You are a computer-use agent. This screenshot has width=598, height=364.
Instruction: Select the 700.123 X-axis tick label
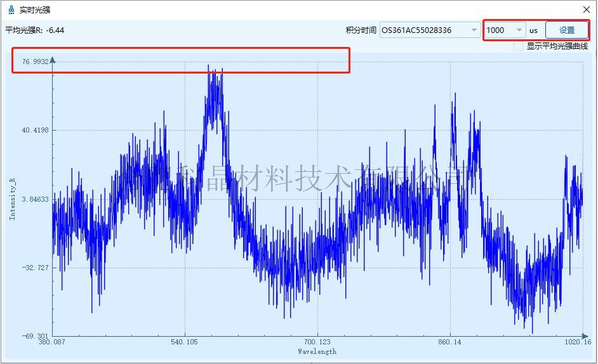coord(317,342)
